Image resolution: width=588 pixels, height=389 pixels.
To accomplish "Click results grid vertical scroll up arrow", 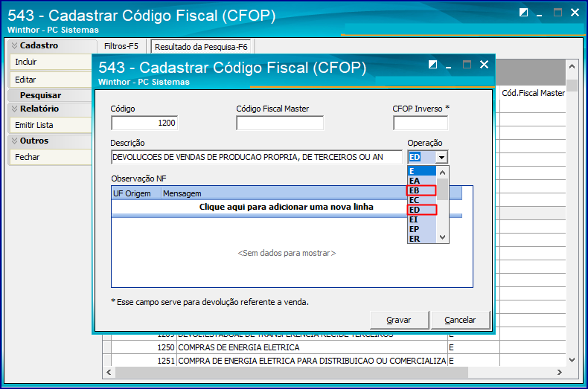I will pyautogui.click(x=572, y=66).
